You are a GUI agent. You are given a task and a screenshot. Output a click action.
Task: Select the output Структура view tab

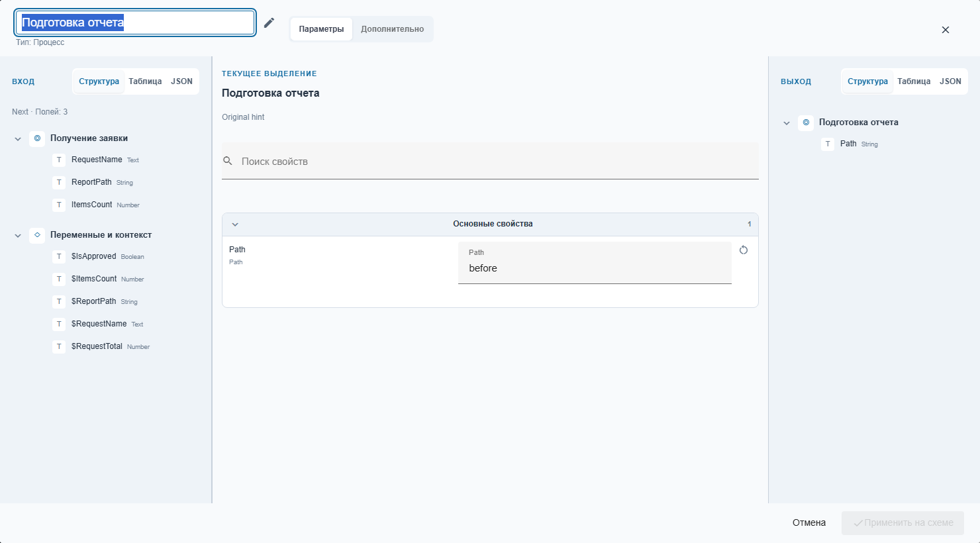[x=867, y=81]
